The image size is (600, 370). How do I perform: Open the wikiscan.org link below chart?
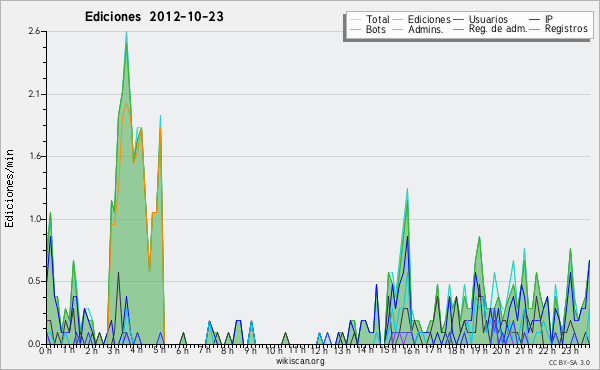click(300, 361)
